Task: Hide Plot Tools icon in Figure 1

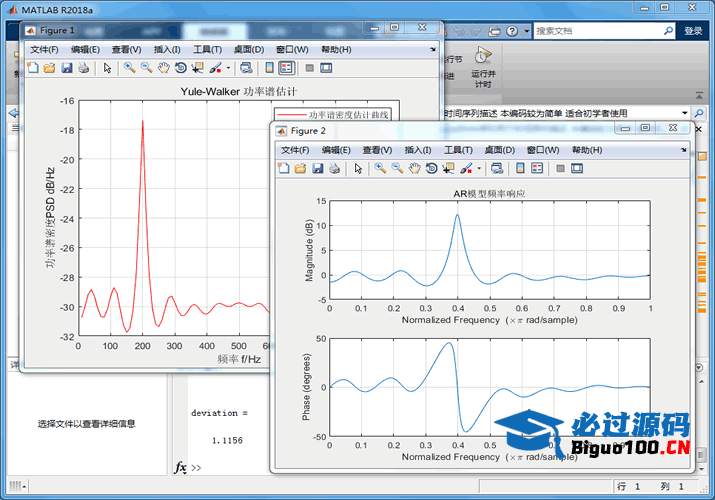Action: coord(310,68)
